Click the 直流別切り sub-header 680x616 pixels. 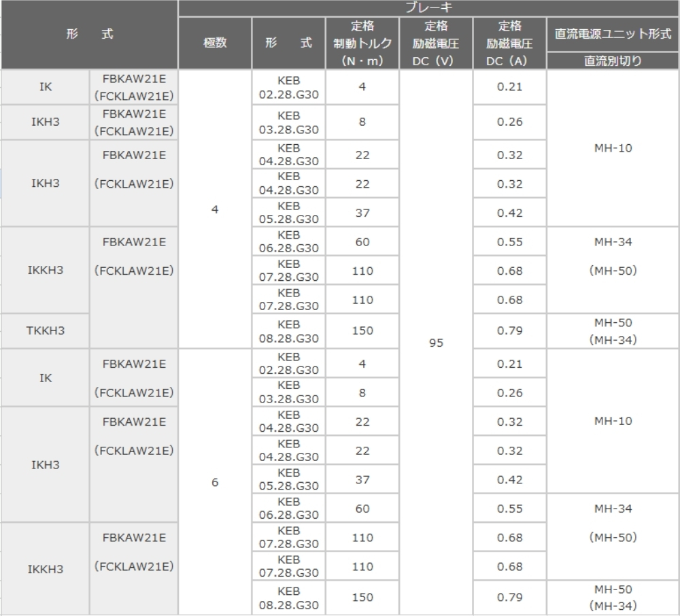(x=613, y=61)
